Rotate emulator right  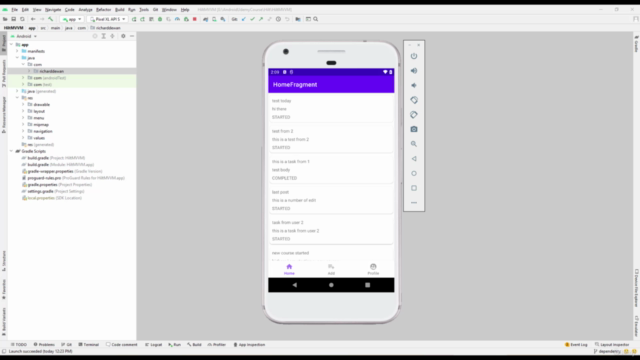click(414, 115)
